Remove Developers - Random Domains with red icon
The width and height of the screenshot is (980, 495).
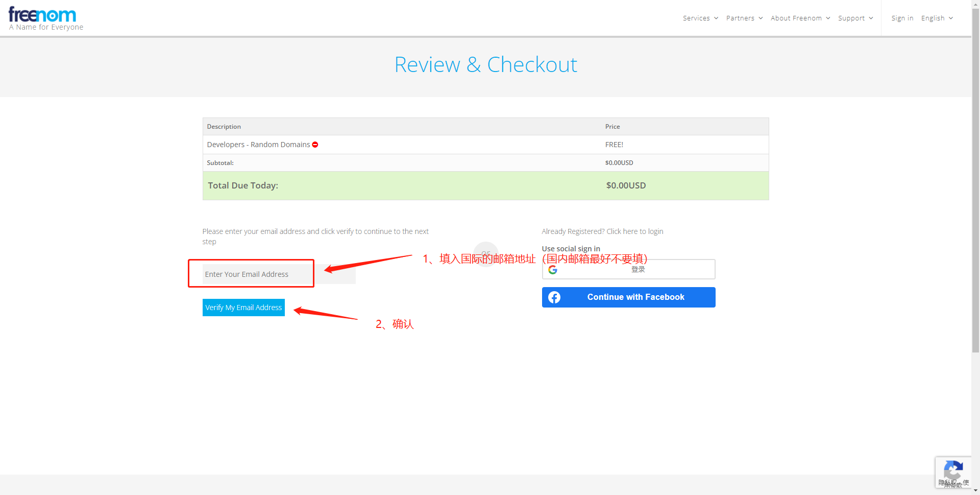coord(315,145)
